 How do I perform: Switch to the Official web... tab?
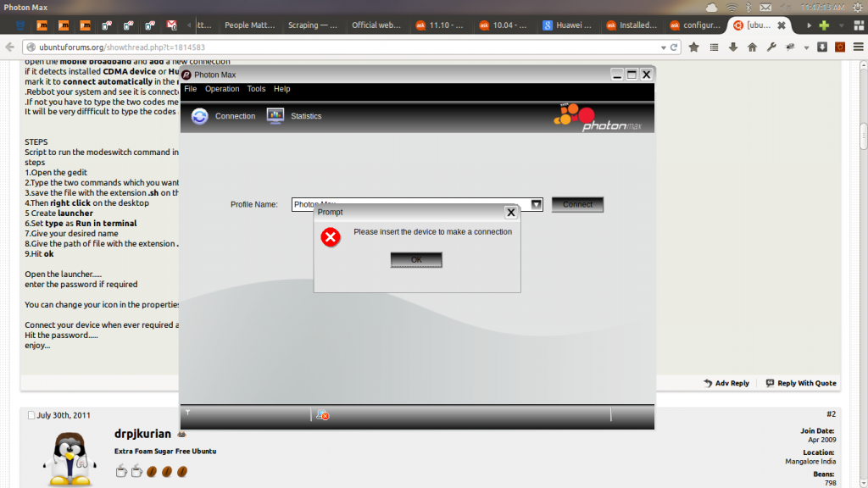click(376, 25)
